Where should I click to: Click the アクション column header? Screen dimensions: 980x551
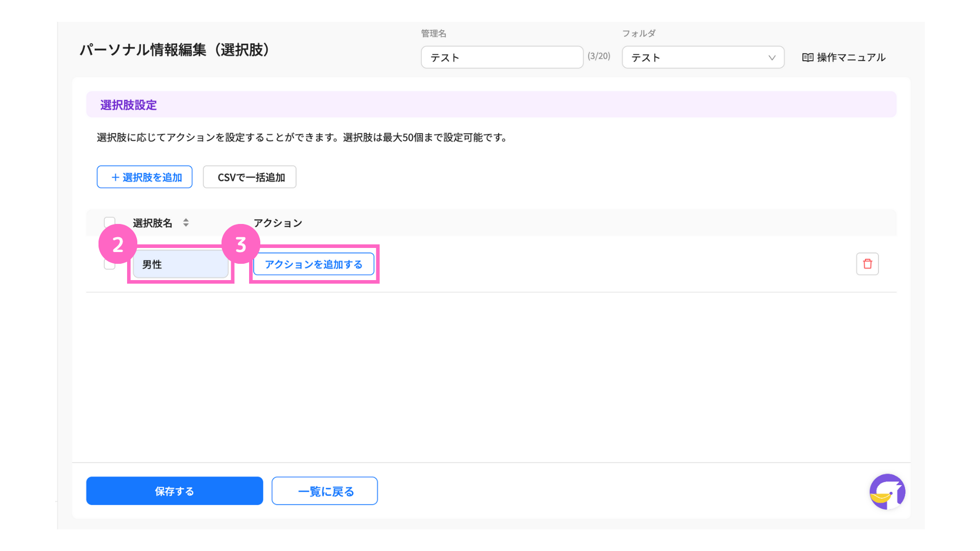pos(278,223)
